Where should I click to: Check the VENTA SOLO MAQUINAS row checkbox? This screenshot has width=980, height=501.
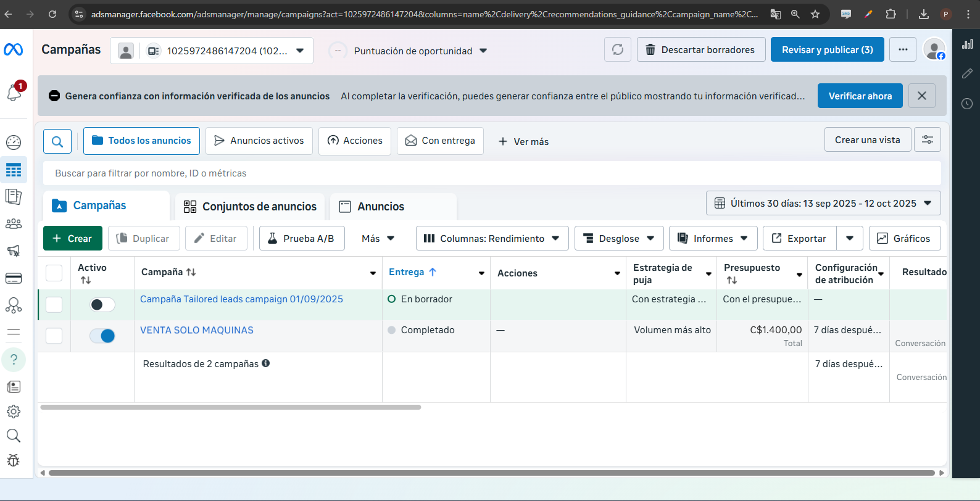click(x=54, y=336)
